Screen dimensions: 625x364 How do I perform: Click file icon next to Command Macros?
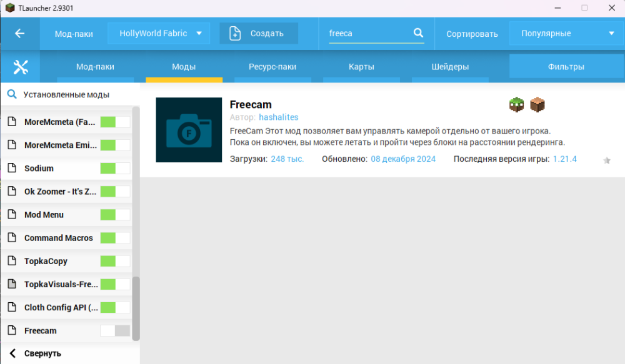tap(12, 237)
